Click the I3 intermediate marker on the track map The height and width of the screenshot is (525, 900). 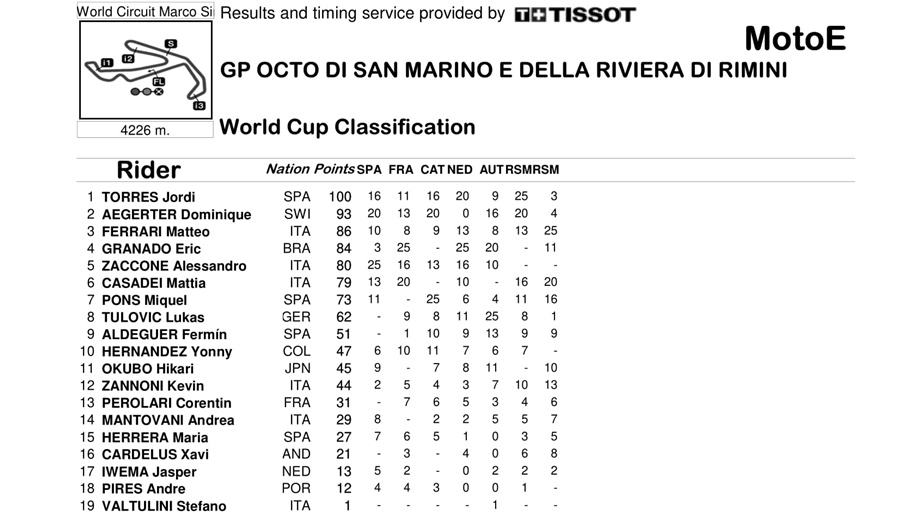point(199,105)
